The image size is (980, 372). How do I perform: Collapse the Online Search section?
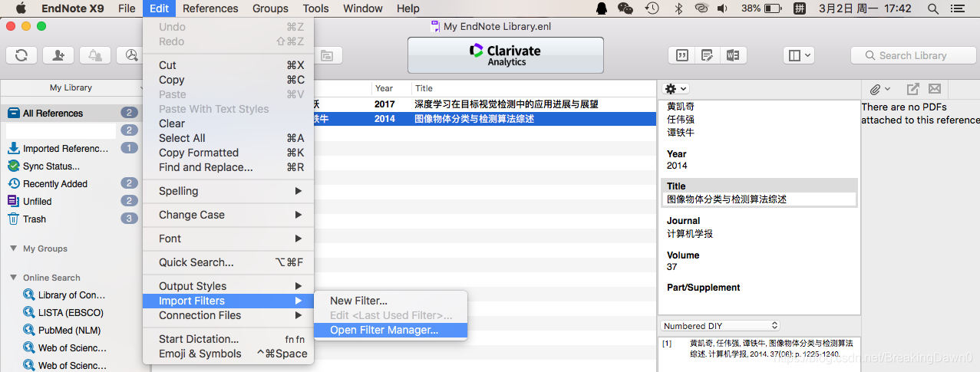pyautogui.click(x=14, y=278)
